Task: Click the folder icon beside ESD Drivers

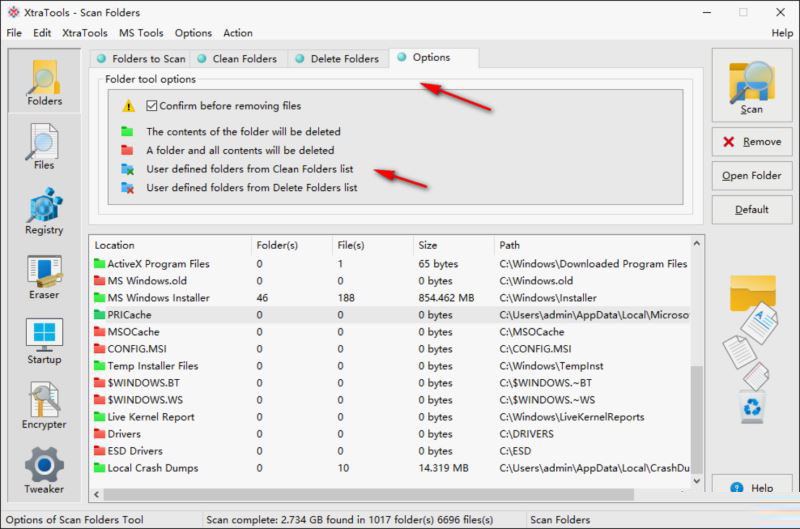Action: [x=99, y=450]
